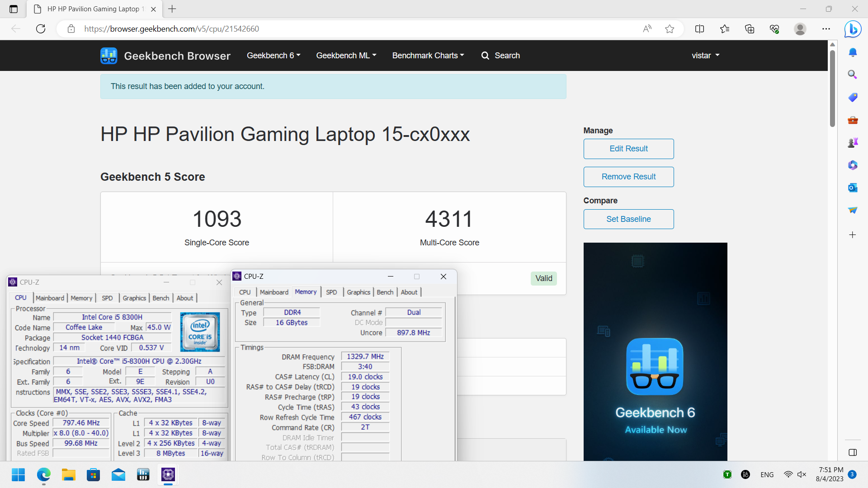The width and height of the screenshot is (868, 488).
Task: Click CPU-Z taskbar icon
Action: coord(168,475)
